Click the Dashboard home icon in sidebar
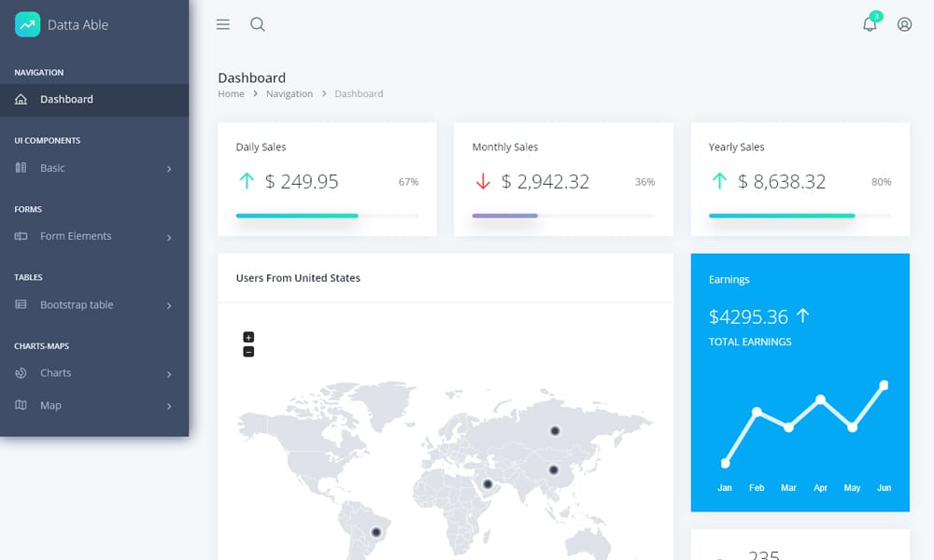Screen dimensions: 934x560 click(x=21, y=99)
